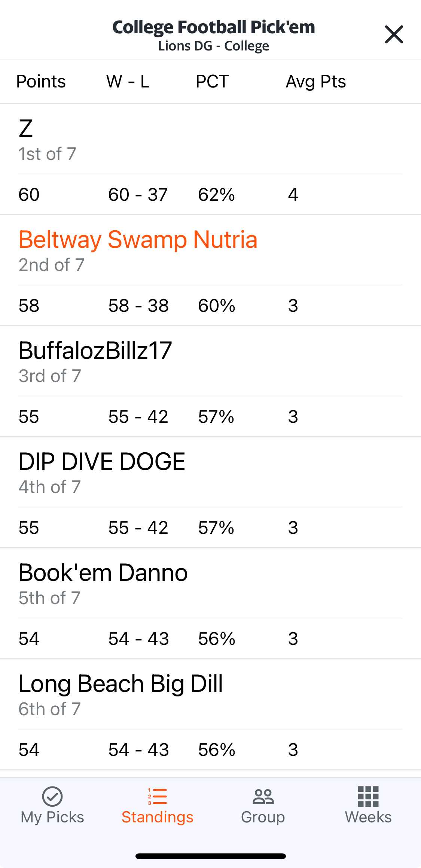Sort standings by W - L column

(128, 81)
